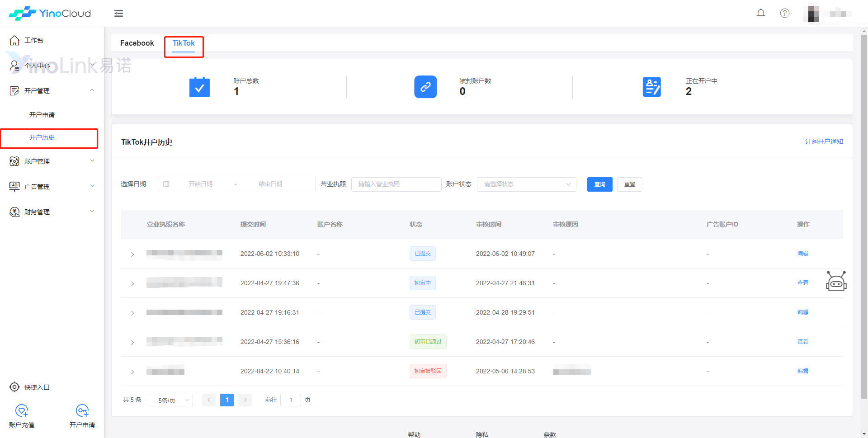Image resolution: width=868 pixels, height=438 pixels.
Task: Click the 账户管理 sidebar icon
Action: click(x=14, y=161)
